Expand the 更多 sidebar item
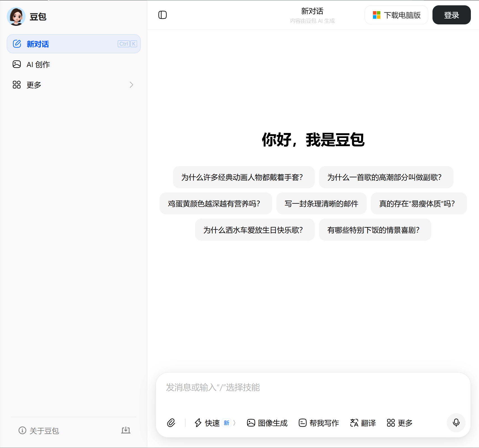 (73, 85)
